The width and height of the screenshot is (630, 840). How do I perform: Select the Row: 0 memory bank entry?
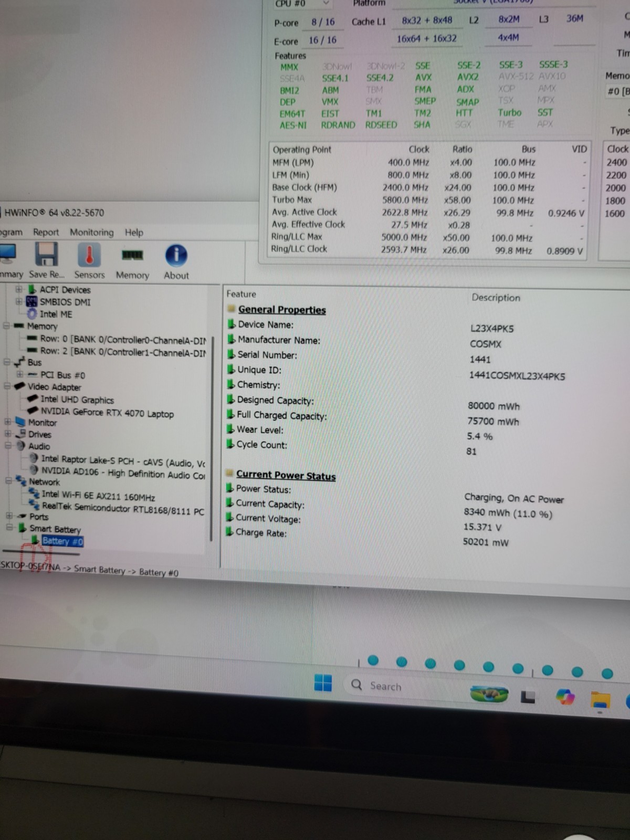point(123,339)
